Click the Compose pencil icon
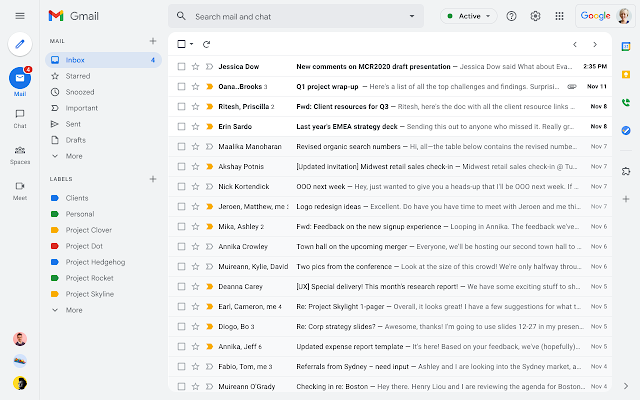 click(x=20, y=43)
